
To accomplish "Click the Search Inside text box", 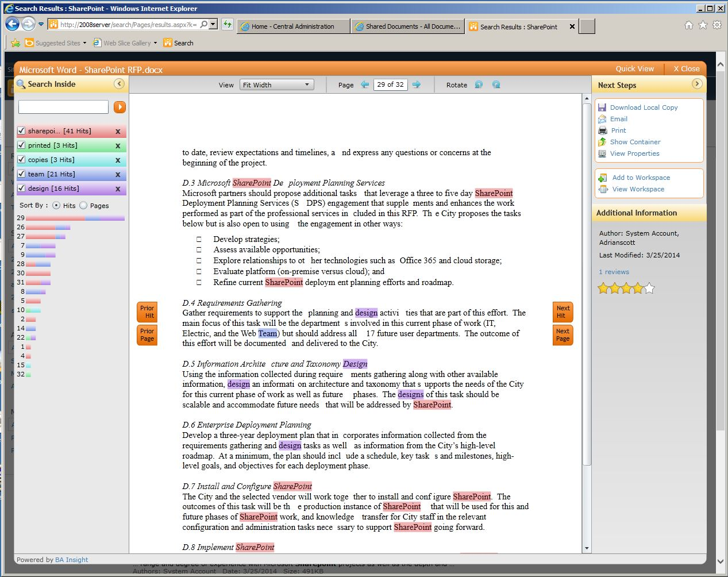I will 63,107.
